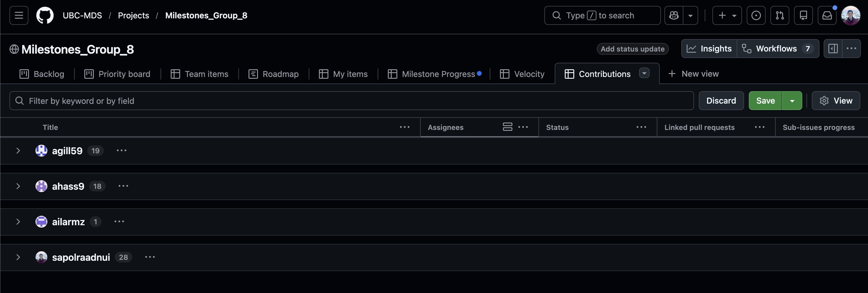This screenshot has height=293, width=868.
Task: Switch to the Roadmap tab
Action: click(274, 74)
